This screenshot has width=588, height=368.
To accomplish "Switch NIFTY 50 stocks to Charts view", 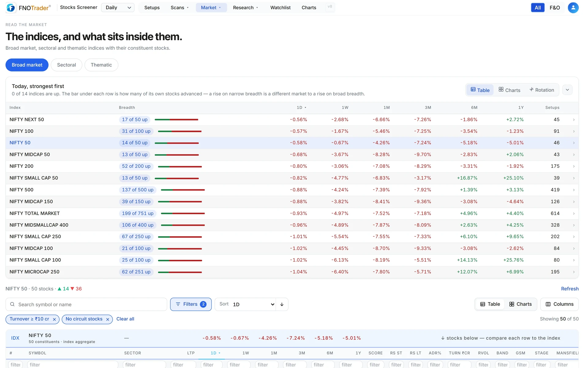I will tap(520, 304).
